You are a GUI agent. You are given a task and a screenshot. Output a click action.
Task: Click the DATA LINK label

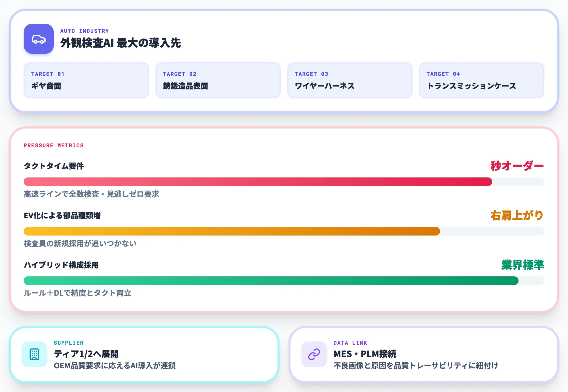[350, 343]
